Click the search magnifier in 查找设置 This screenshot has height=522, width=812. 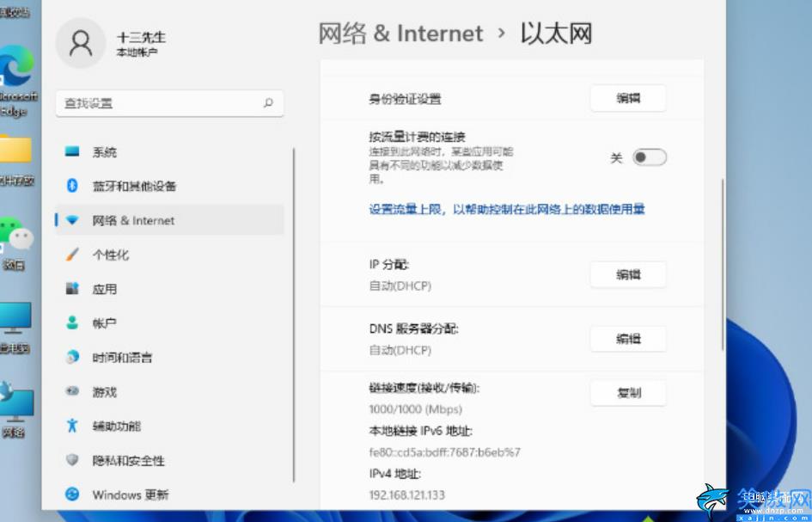(268, 102)
